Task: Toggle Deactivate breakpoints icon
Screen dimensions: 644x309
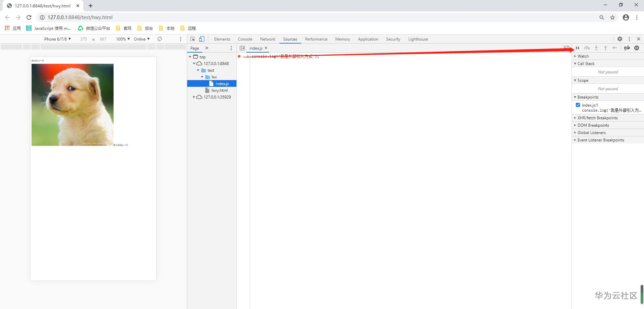Action: 627,48
